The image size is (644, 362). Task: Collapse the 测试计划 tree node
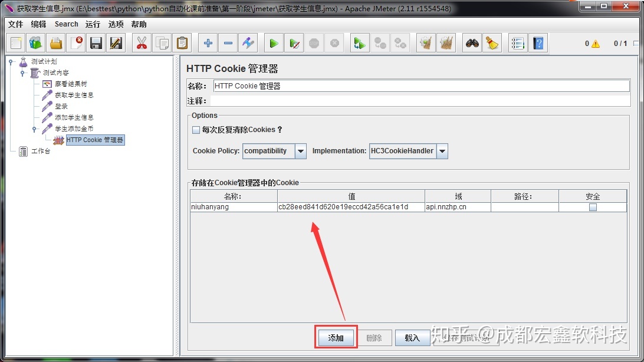tap(11, 62)
